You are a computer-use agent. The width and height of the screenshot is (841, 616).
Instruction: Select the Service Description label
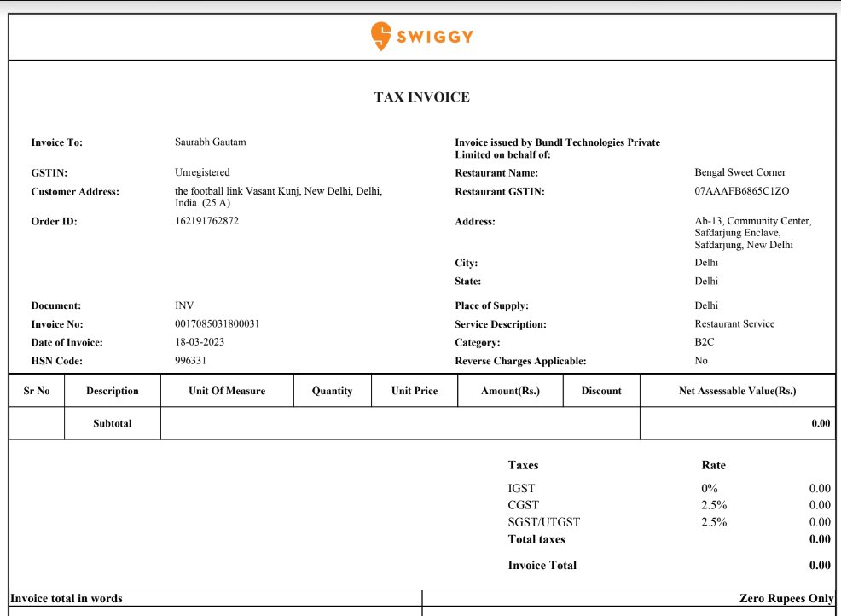coord(501,324)
